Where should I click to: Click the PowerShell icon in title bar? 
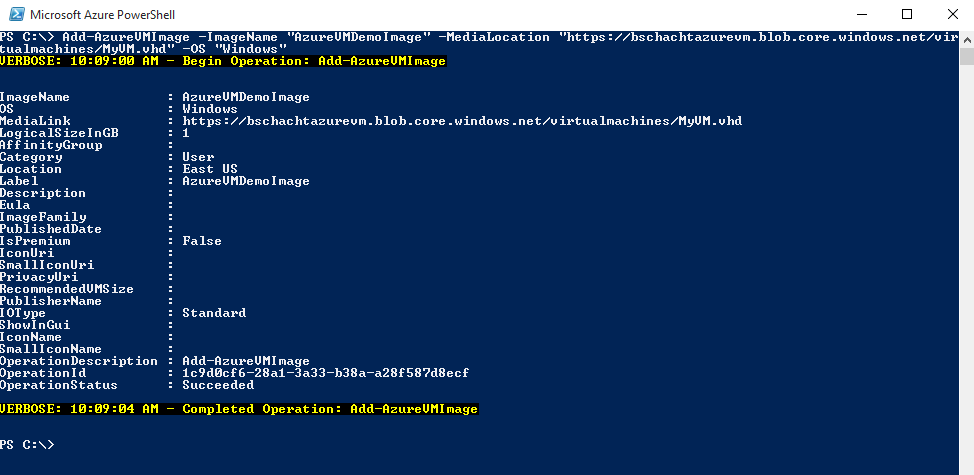point(15,14)
